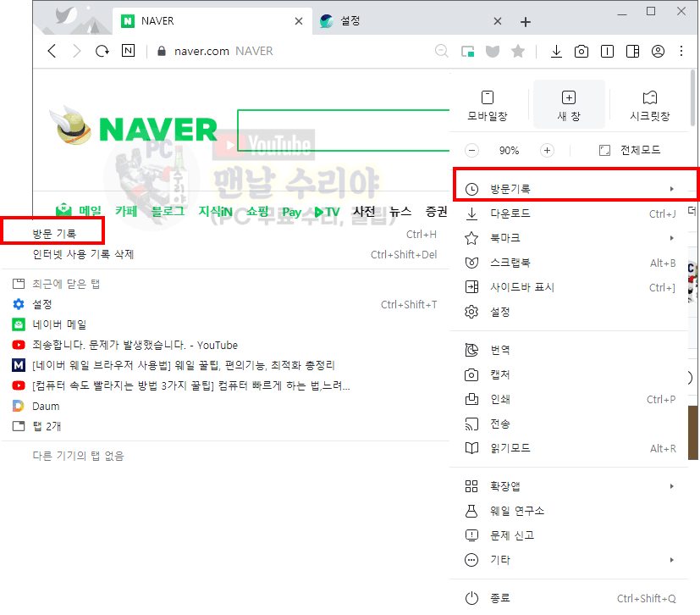Image resolution: width=700 pixels, height=615 pixels.
Task: Open 네이버 메일 history entry
Action: coord(225,324)
